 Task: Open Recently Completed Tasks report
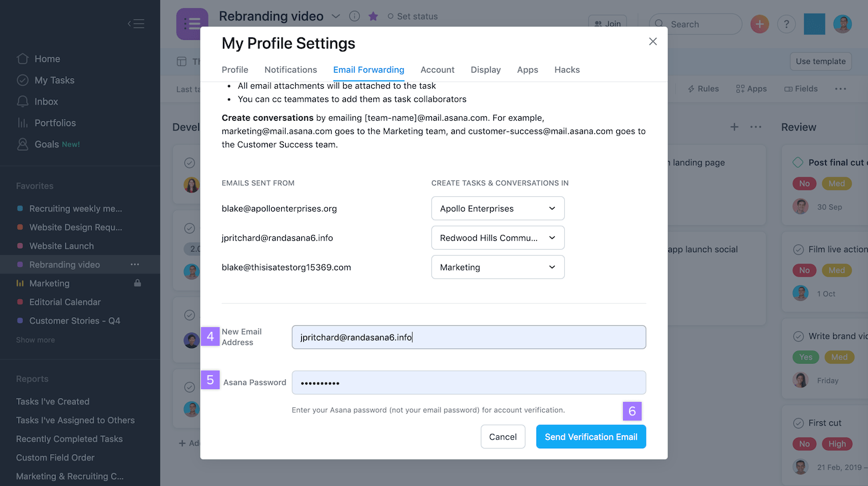[69, 439]
